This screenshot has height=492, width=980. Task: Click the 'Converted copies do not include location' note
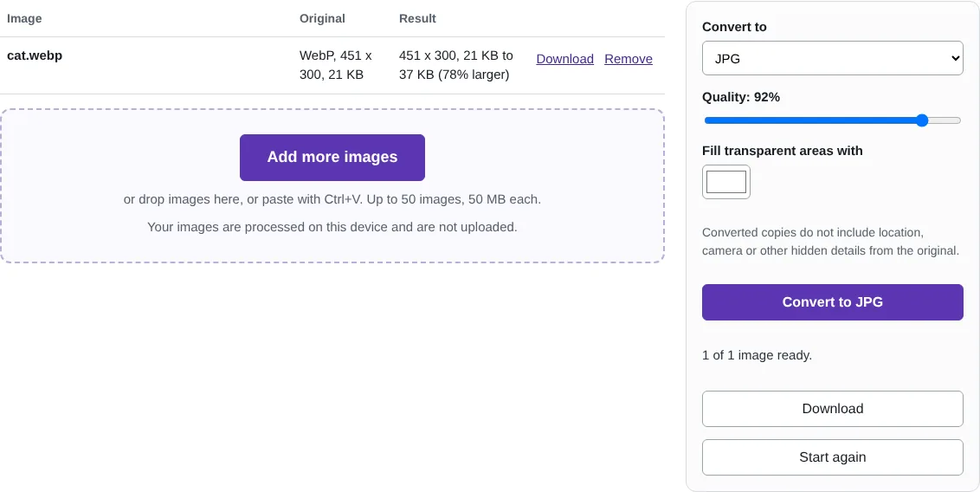point(830,242)
